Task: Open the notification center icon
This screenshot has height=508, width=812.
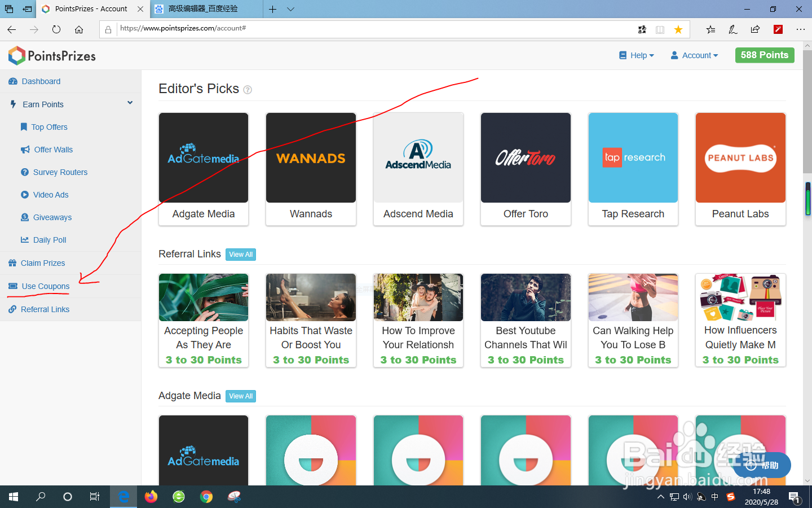Action: click(795, 497)
